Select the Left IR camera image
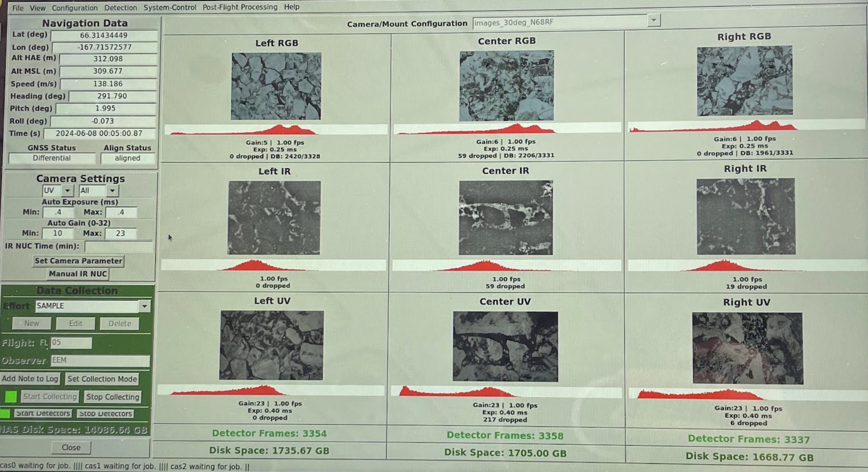The width and height of the screenshot is (868, 472). (x=274, y=218)
